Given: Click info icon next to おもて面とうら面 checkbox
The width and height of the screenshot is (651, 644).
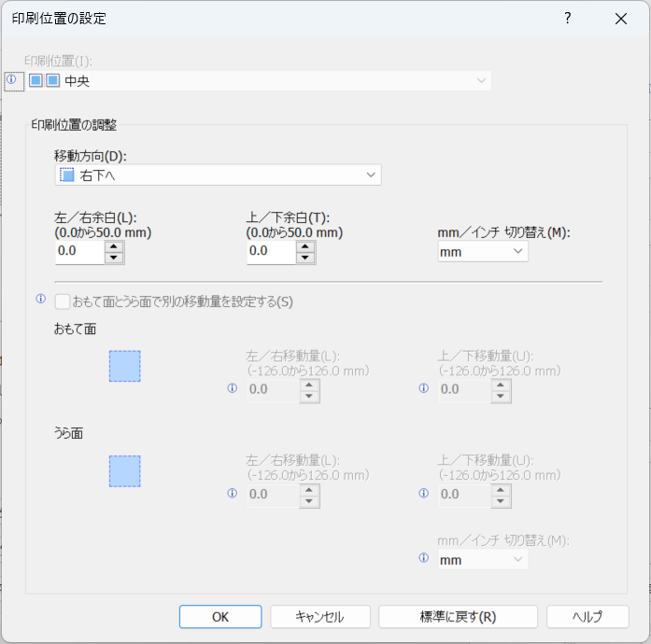Looking at the screenshot, I should [x=40, y=300].
